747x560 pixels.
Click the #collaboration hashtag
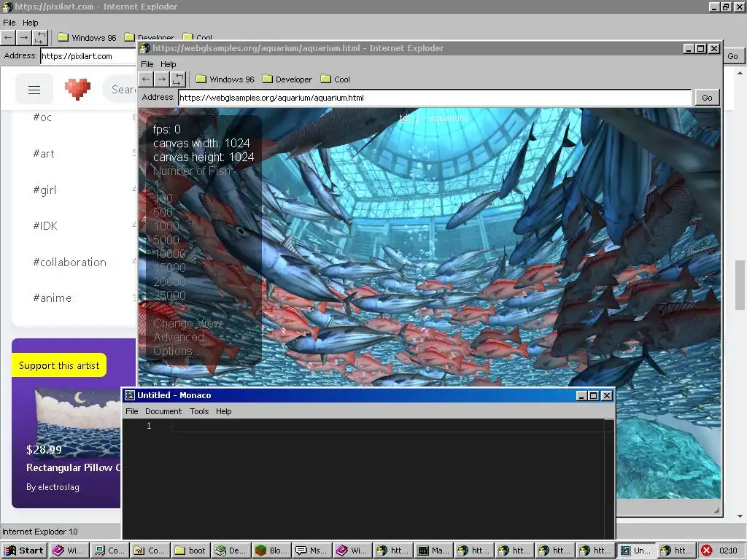[x=69, y=262]
